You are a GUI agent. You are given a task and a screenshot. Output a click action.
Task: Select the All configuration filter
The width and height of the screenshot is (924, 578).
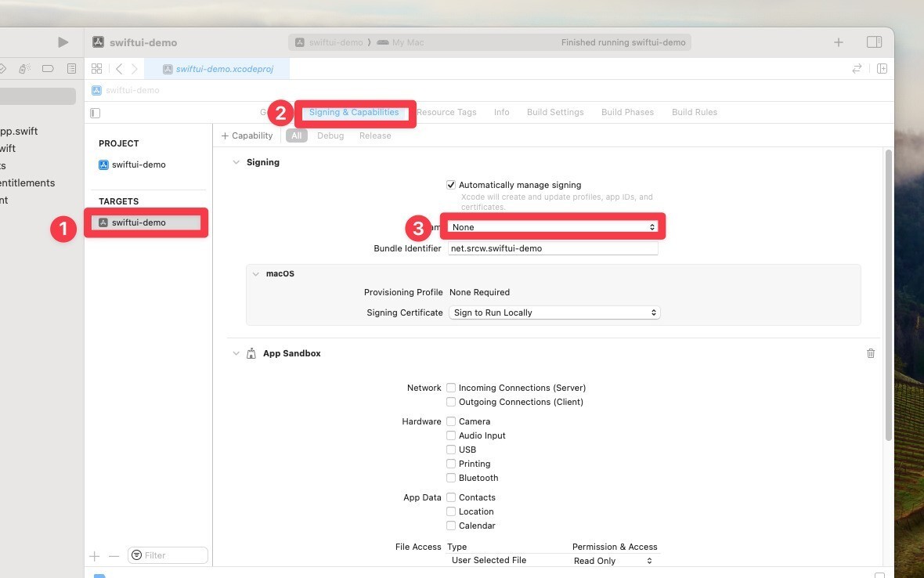click(297, 135)
